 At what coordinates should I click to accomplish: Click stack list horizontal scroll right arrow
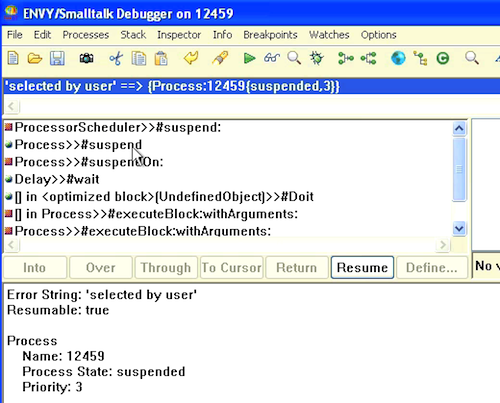(443, 245)
